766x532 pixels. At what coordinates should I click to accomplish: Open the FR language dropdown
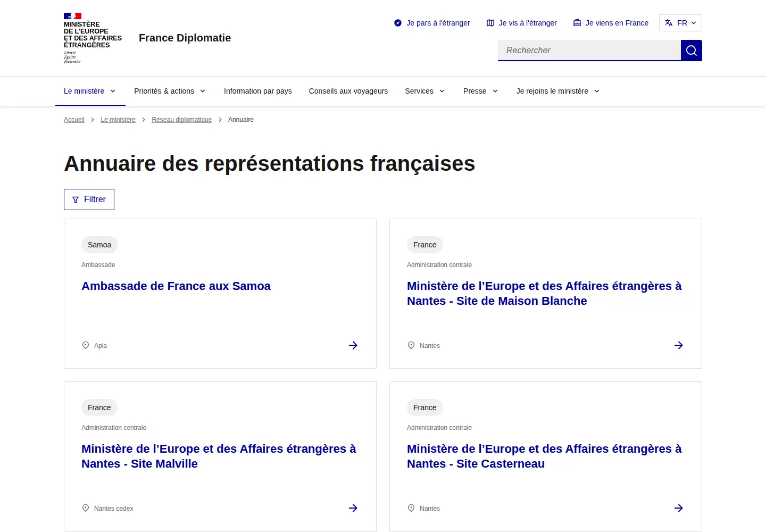pyautogui.click(x=680, y=23)
